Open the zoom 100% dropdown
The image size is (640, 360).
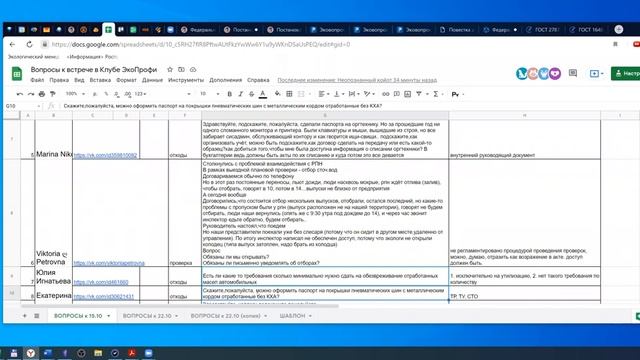coord(75,94)
